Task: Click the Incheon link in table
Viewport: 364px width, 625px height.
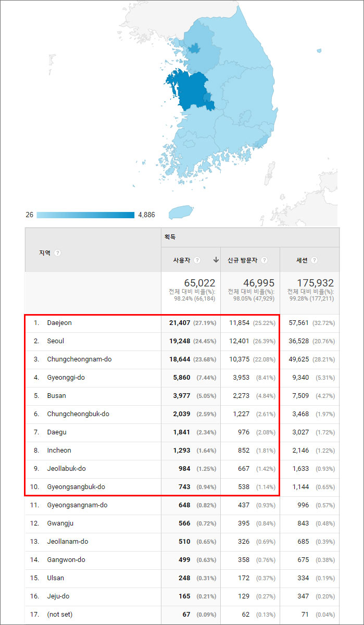Action: tap(59, 451)
